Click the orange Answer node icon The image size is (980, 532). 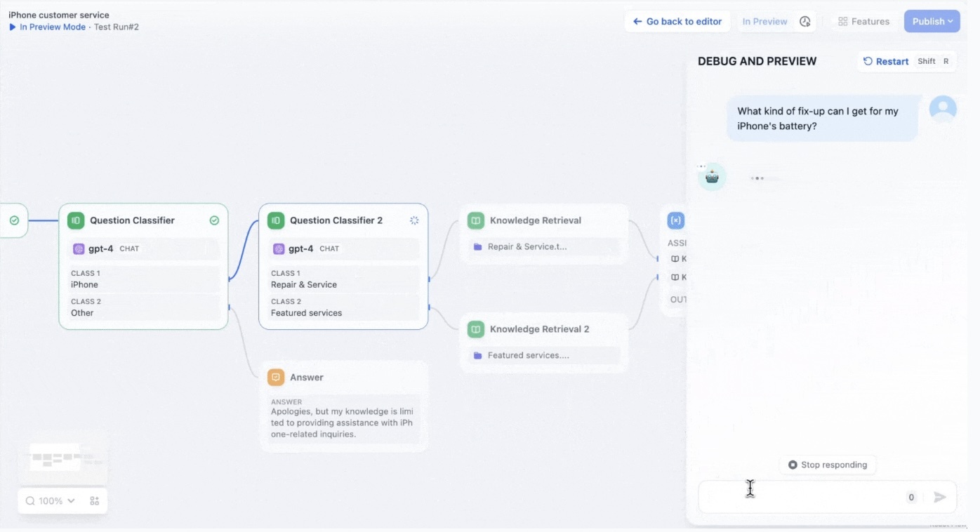276,378
